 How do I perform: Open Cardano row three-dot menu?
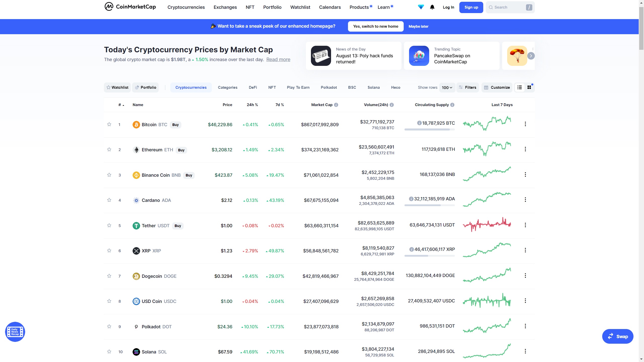click(525, 200)
